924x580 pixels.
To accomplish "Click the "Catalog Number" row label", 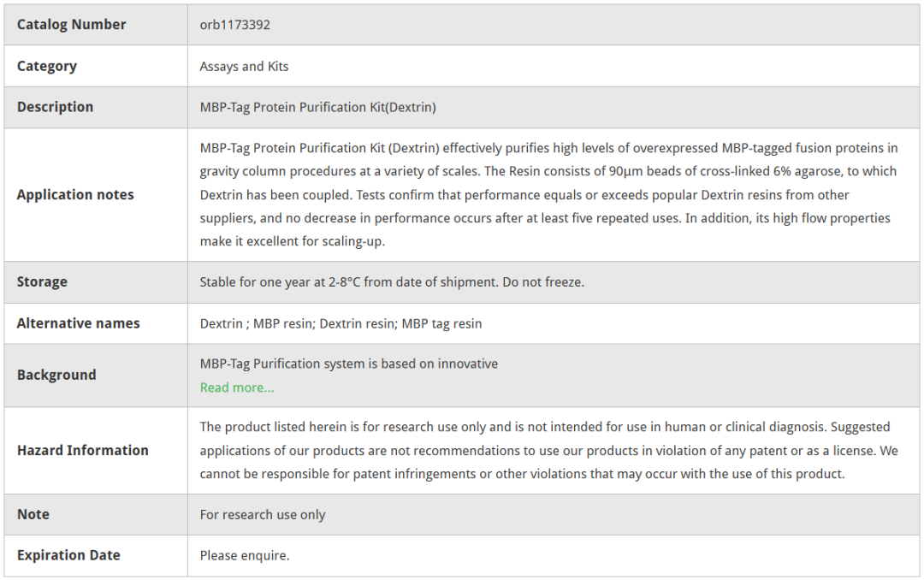I will [72, 25].
